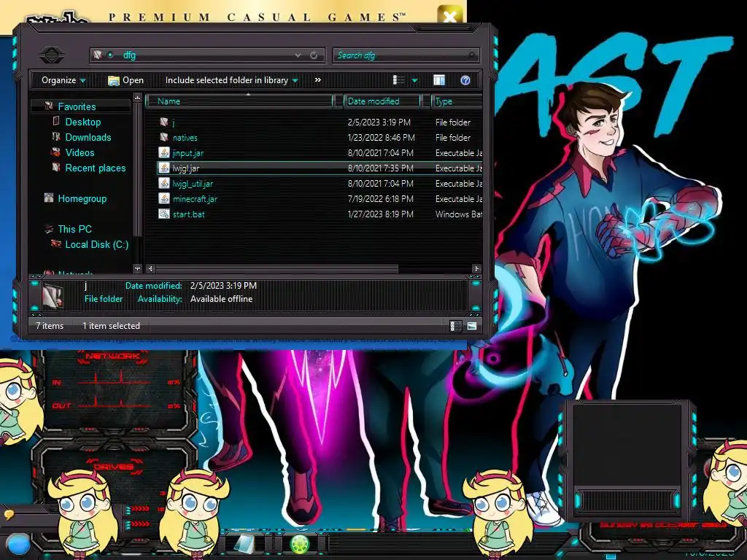This screenshot has width=747, height=560.
Task: Click the natives folder icon
Action: [164, 137]
